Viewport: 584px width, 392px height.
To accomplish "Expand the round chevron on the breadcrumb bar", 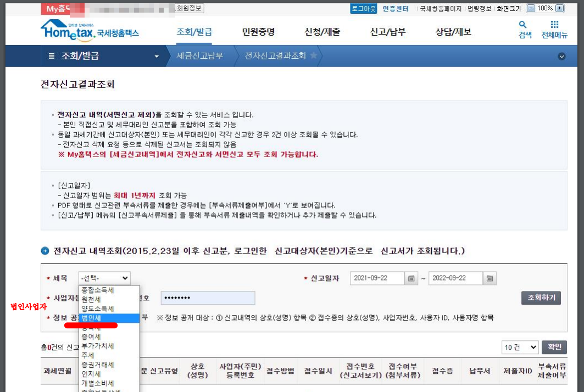I will click(561, 56).
